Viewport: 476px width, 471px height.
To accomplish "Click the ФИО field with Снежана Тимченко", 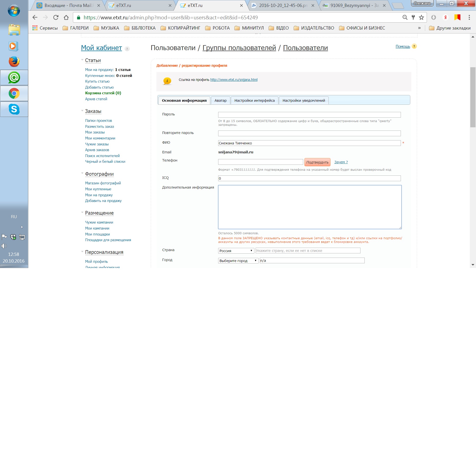I will point(309,143).
